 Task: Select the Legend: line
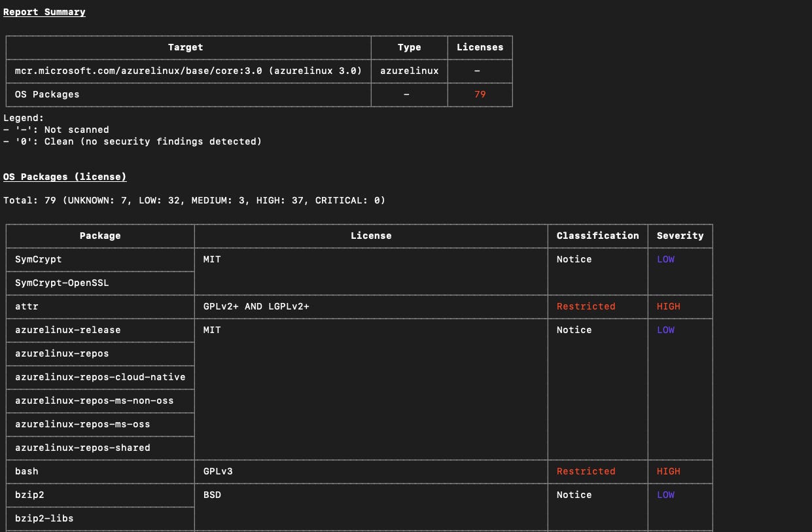pos(24,118)
